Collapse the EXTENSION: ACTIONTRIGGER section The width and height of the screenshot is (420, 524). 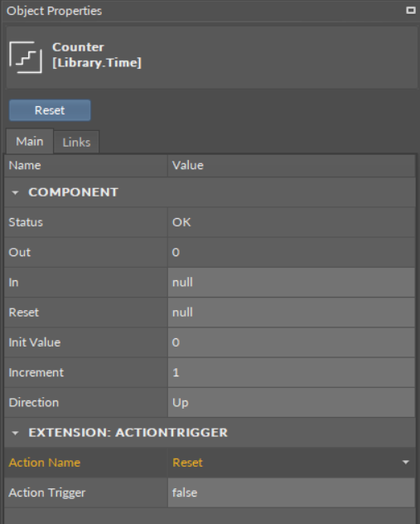(15, 433)
